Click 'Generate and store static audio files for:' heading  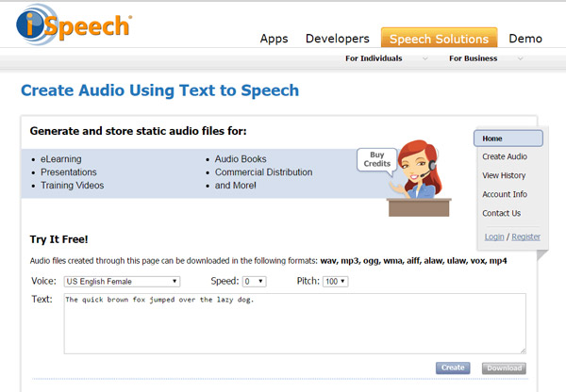[139, 131]
